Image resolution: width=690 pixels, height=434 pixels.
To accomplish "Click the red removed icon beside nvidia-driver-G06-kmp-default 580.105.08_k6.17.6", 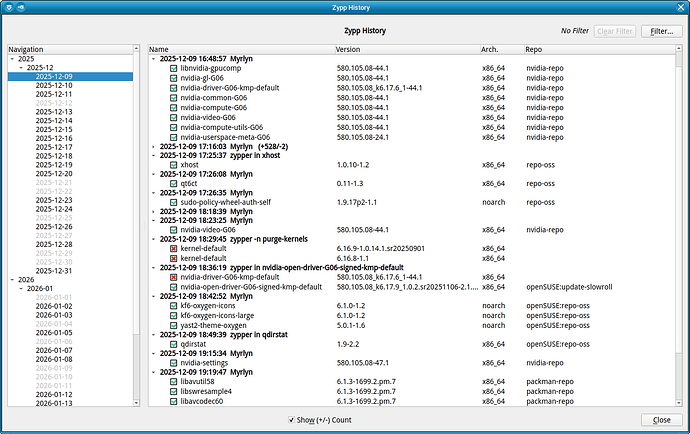I will [173, 277].
